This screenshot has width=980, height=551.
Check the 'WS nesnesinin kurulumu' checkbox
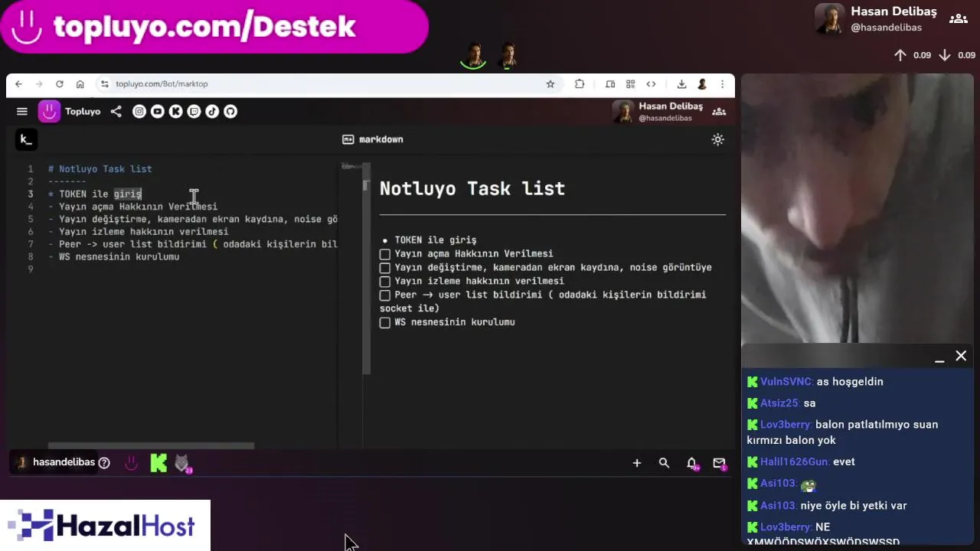point(385,323)
